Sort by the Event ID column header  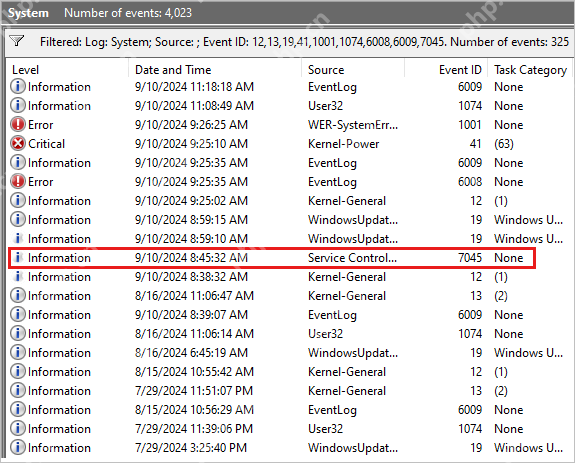tap(460, 70)
